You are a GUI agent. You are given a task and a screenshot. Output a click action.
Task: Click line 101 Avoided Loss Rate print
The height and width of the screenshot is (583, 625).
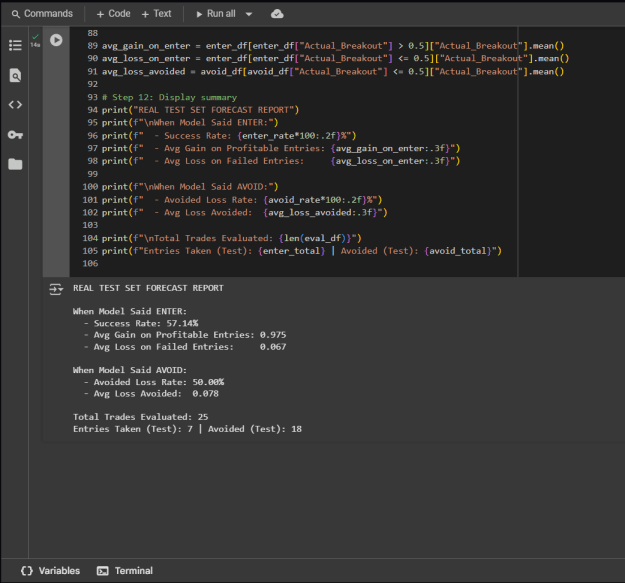click(242, 200)
